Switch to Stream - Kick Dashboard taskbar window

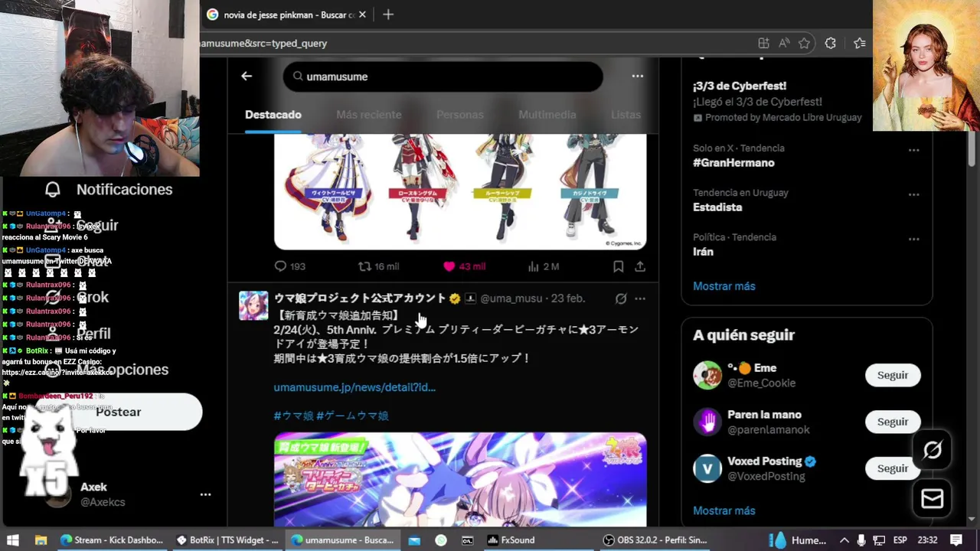[112, 540]
